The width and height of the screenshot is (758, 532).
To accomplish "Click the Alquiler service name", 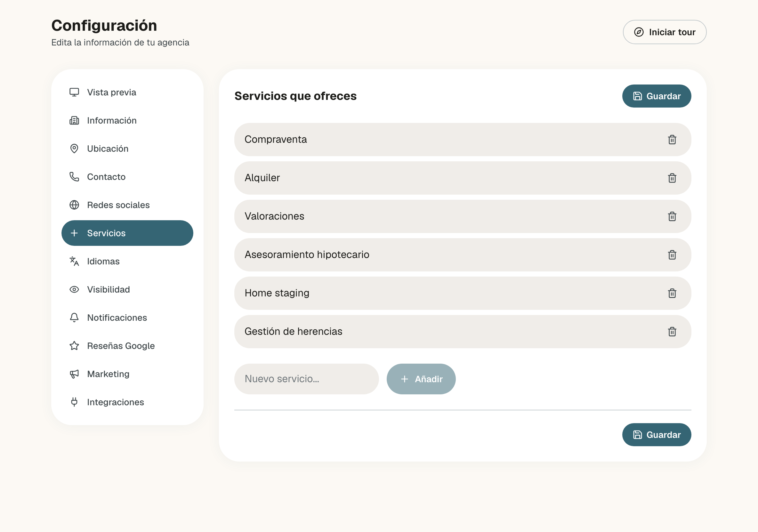I will 262,178.
